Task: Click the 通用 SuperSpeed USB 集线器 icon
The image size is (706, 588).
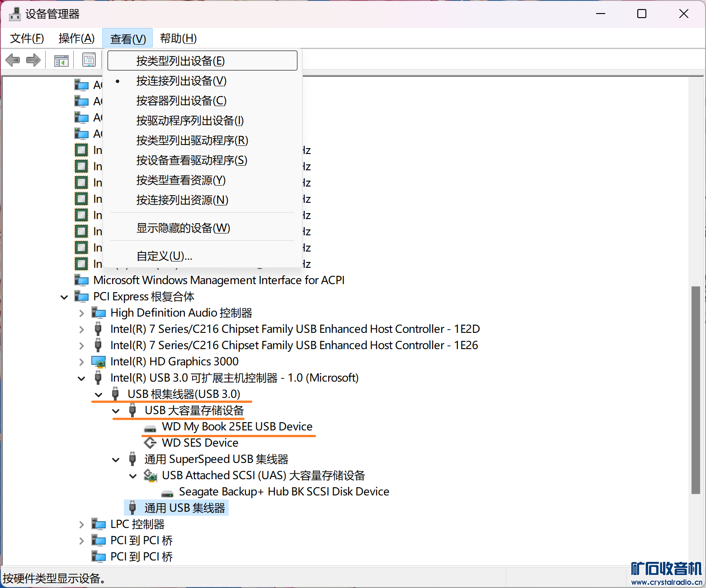Action: click(132, 459)
